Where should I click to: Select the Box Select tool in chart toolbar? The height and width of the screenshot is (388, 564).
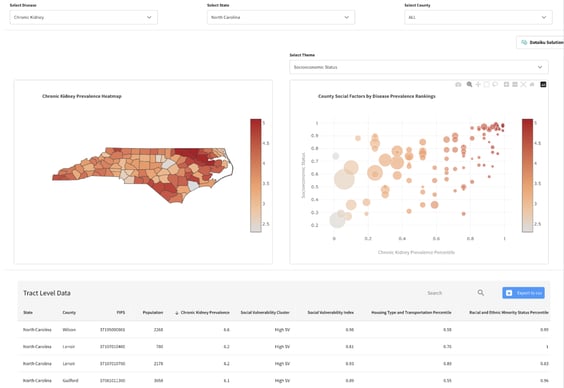(x=487, y=85)
